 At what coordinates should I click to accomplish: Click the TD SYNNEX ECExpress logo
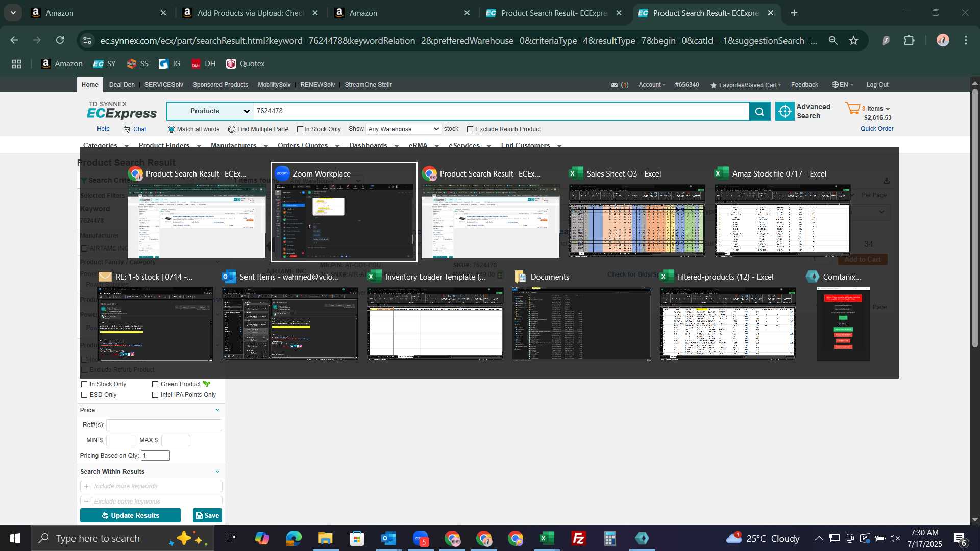click(122, 110)
